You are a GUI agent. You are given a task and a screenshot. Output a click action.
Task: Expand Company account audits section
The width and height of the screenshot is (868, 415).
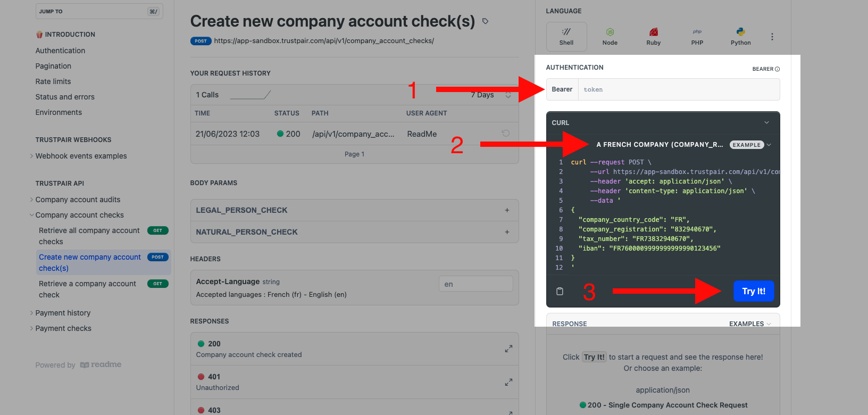[31, 200]
